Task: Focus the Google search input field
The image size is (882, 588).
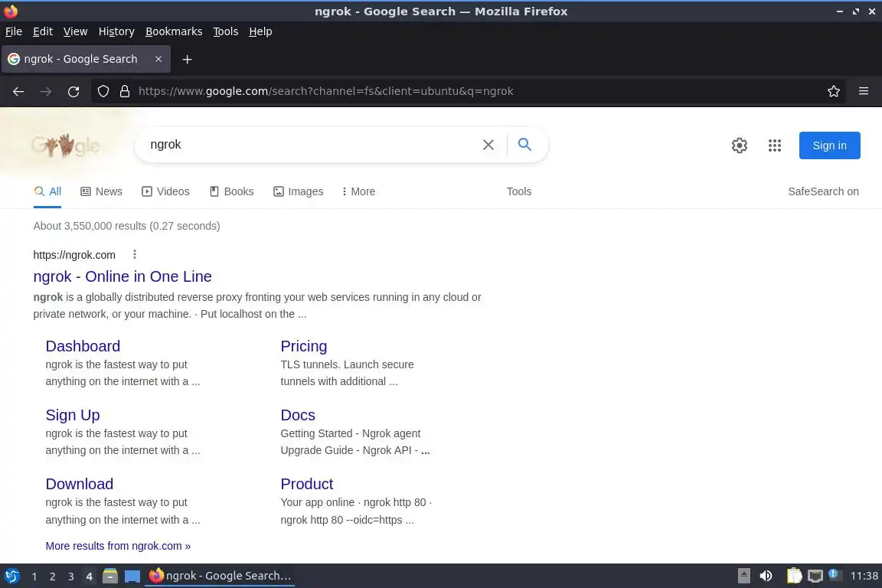Action: (309, 145)
